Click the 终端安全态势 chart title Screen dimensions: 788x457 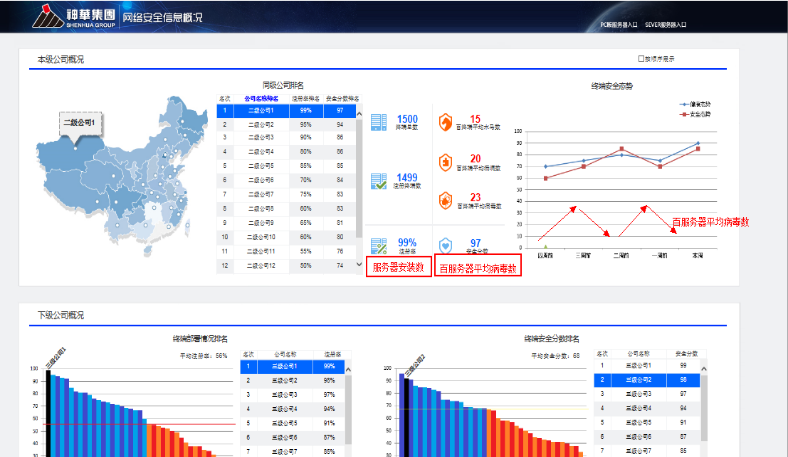[612, 86]
